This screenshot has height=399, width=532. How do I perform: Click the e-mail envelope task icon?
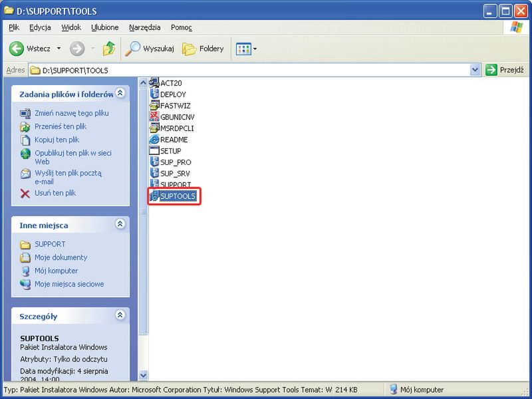coord(25,174)
